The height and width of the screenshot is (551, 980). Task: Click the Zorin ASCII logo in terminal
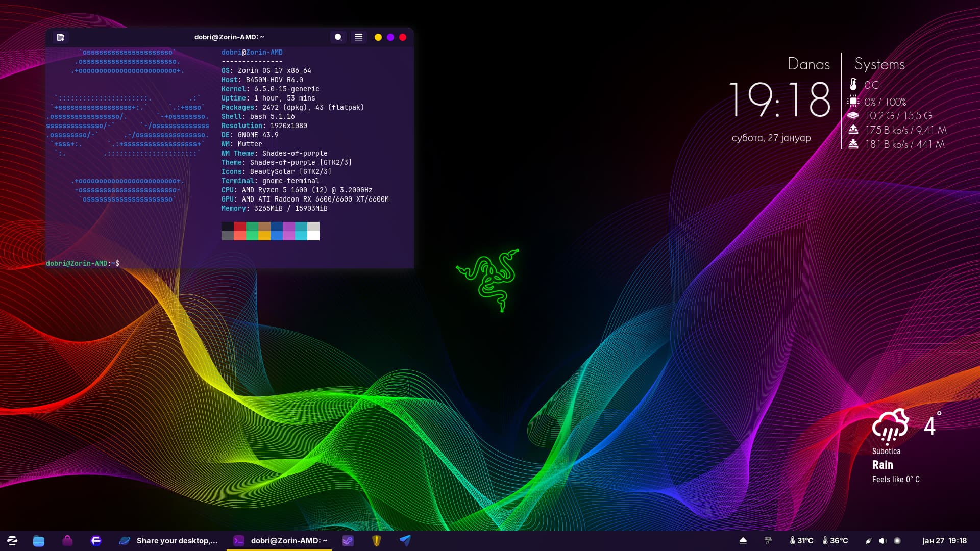point(128,126)
